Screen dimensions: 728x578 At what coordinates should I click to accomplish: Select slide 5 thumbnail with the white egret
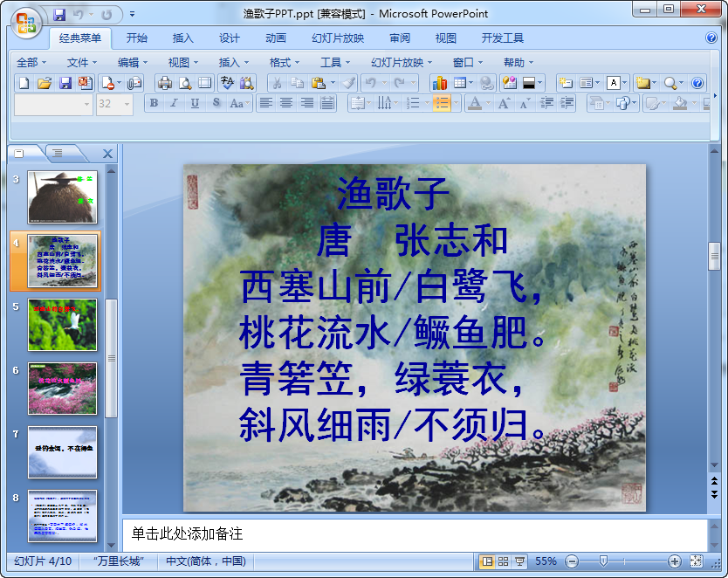[62, 325]
